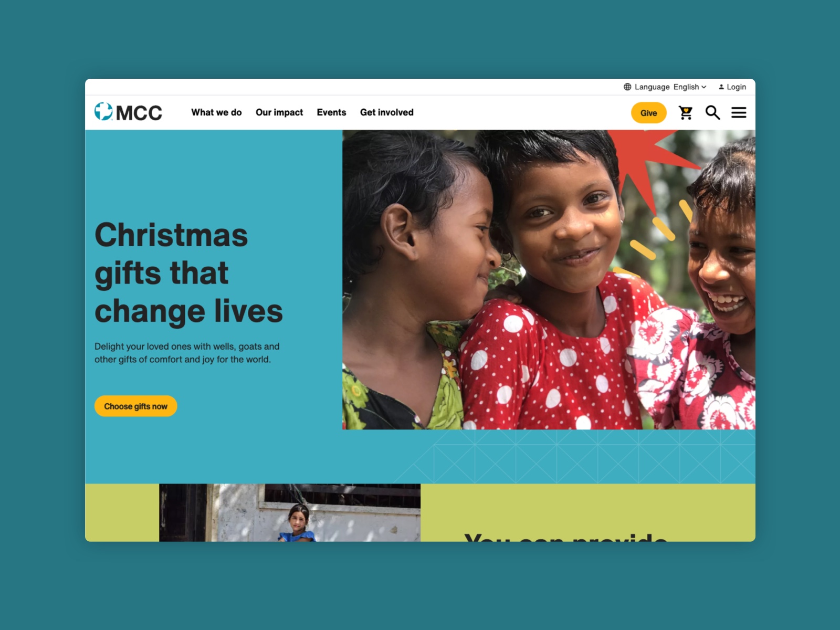Click the search magnifier icon
Viewport: 840px width, 630px height.
[x=712, y=112]
